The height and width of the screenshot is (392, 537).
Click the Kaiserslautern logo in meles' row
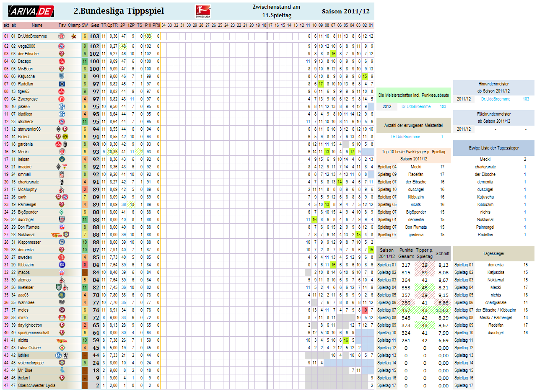pos(62,310)
